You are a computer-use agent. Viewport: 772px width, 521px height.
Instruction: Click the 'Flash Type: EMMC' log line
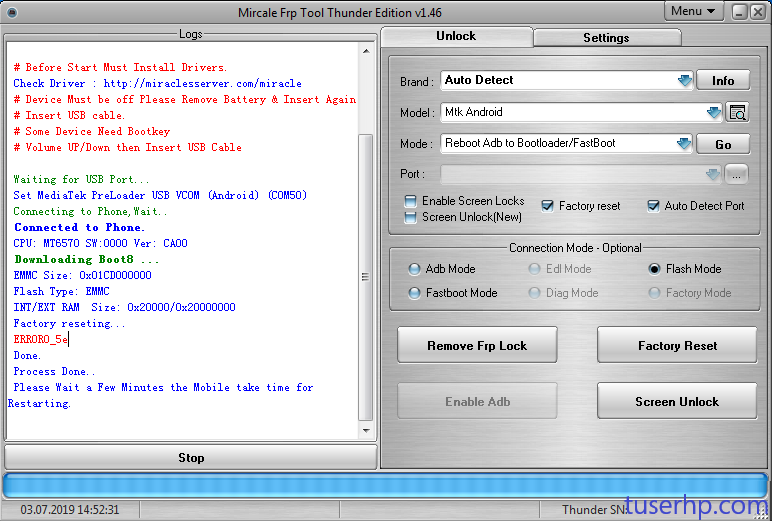click(x=62, y=292)
